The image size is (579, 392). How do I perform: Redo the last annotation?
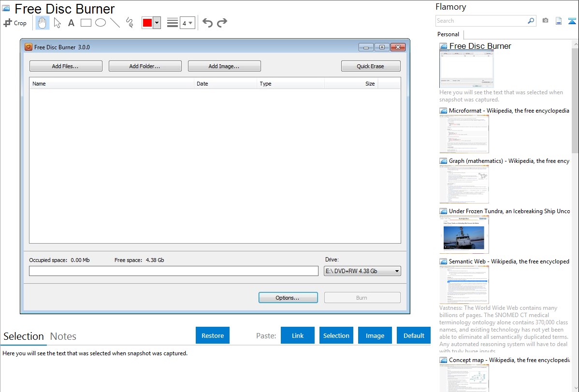click(x=222, y=23)
